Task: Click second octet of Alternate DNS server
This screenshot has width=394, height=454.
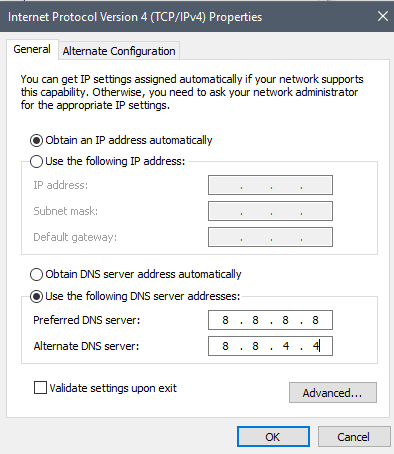Action: pos(255,346)
